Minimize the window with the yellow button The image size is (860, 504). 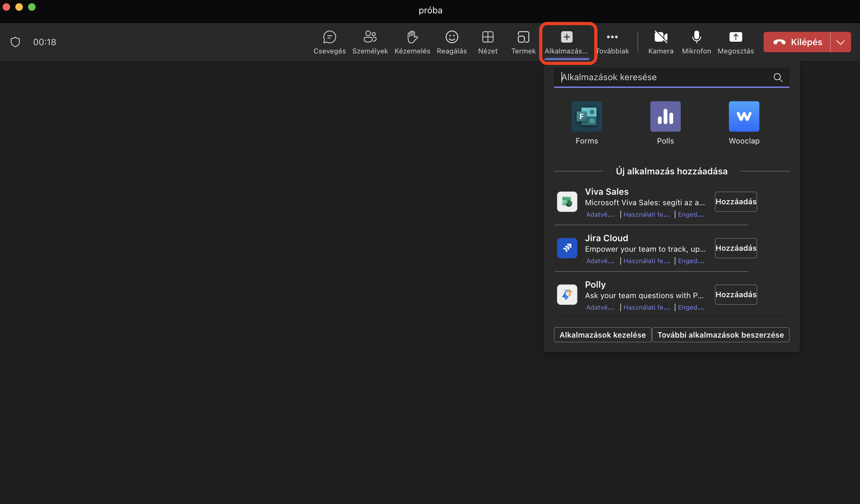coord(19,7)
